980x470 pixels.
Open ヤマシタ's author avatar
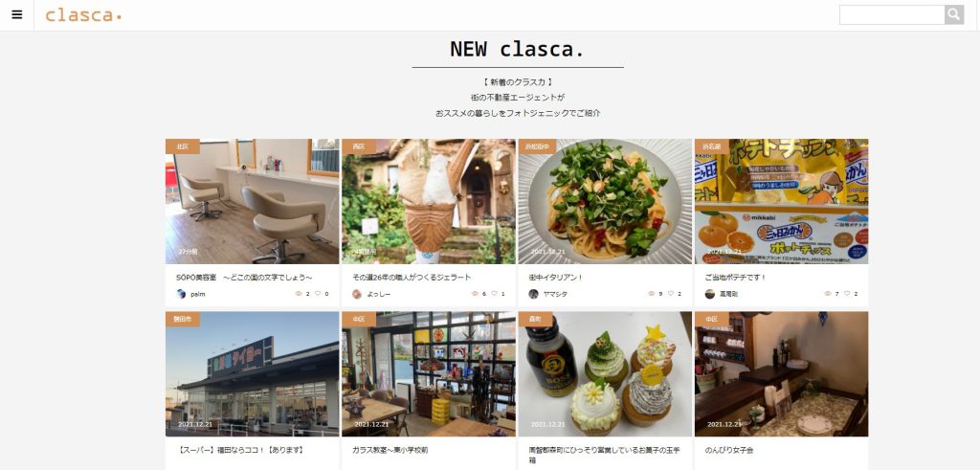click(533, 294)
